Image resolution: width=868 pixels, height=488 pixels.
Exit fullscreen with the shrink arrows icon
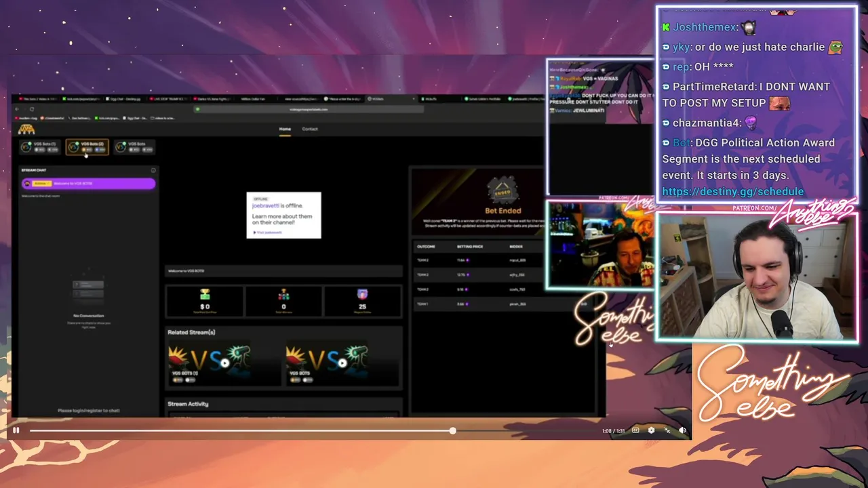pyautogui.click(x=667, y=430)
